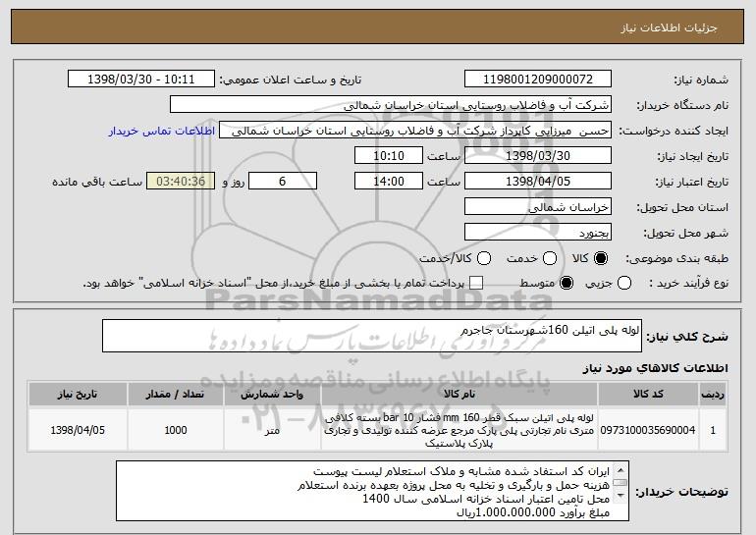Select the متوسط purchase type radio
The height and width of the screenshot is (535, 756).
pos(567,283)
